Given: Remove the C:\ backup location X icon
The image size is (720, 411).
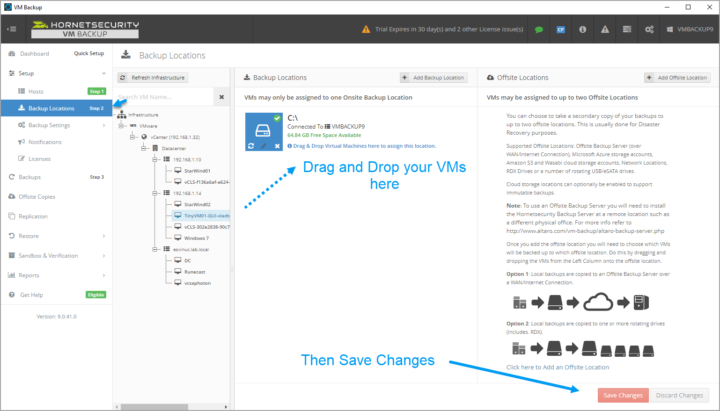Looking at the screenshot, I should pos(277,146).
